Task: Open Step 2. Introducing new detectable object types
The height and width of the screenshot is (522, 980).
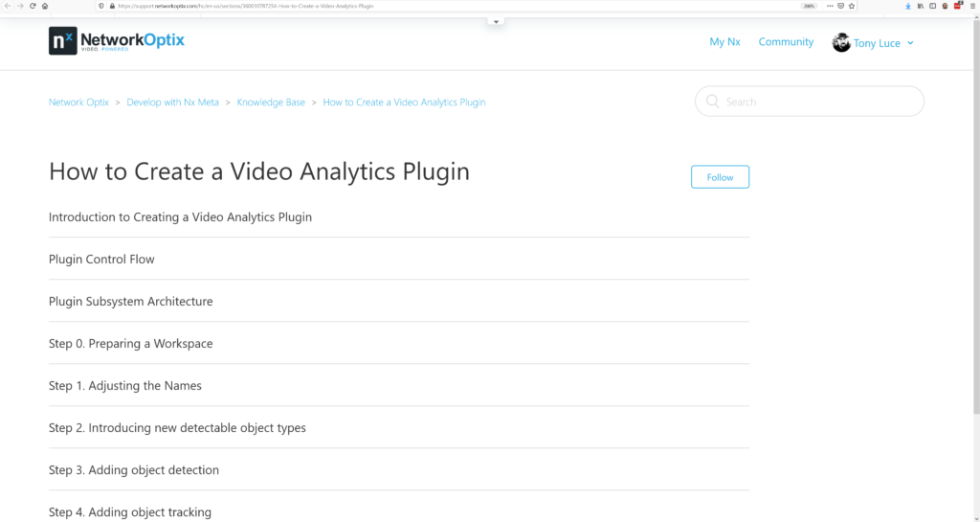Action: (x=177, y=427)
